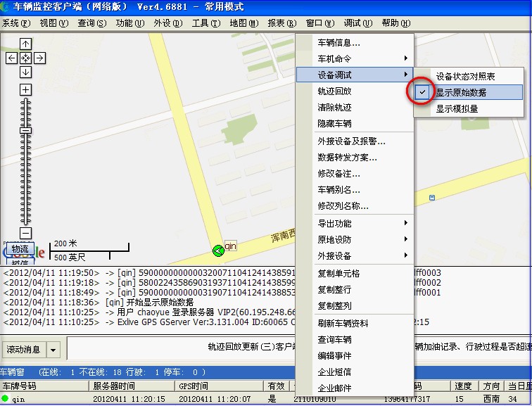Pan the map left with arrow
This screenshot has height=406, width=532.
click(x=12, y=58)
